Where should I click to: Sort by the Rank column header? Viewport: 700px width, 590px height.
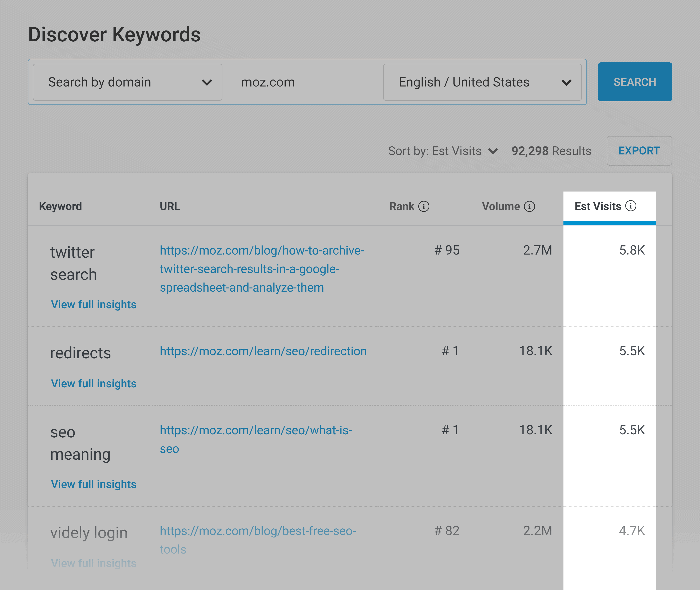tap(402, 206)
